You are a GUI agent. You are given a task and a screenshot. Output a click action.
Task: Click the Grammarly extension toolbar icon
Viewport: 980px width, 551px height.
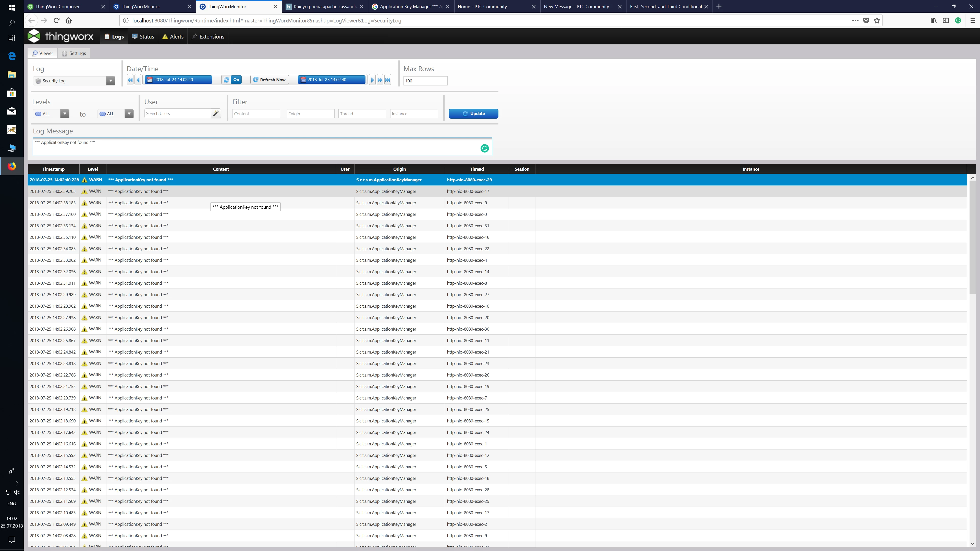pyautogui.click(x=958, y=20)
